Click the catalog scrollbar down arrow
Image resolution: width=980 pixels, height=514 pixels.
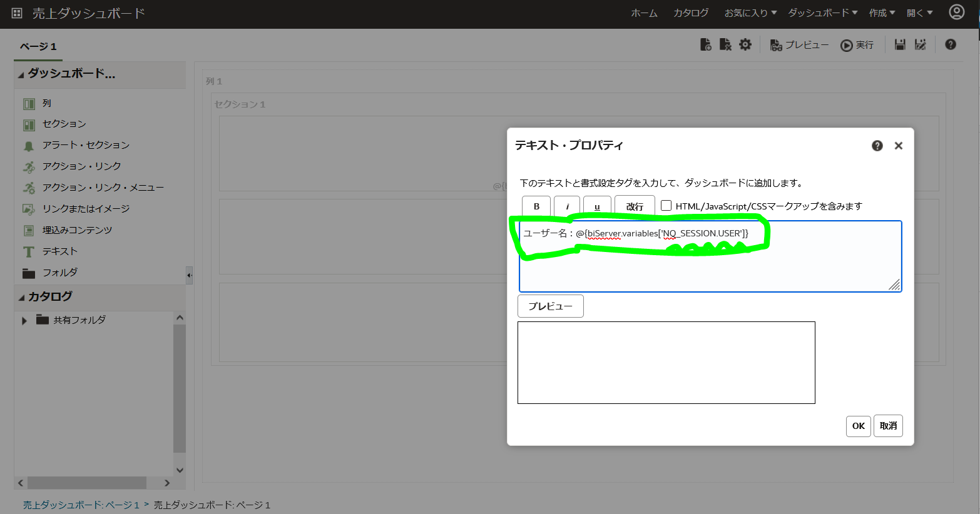(x=180, y=470)
